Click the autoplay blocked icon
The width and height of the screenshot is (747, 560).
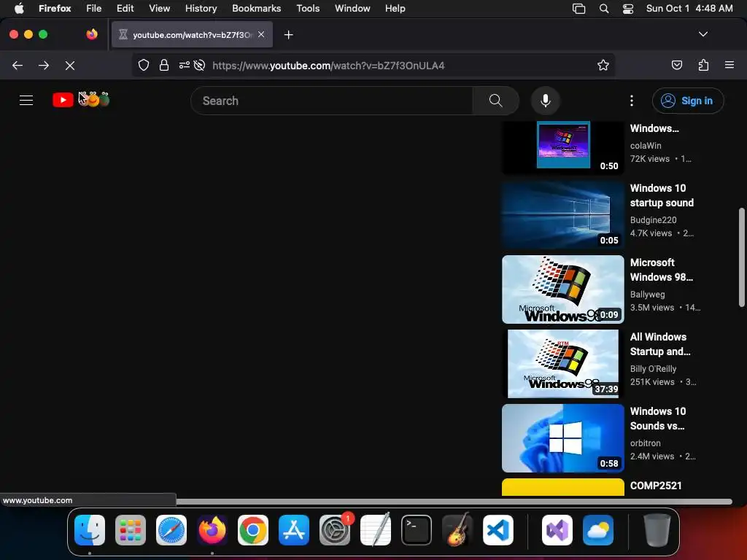(x=200, y=65)
